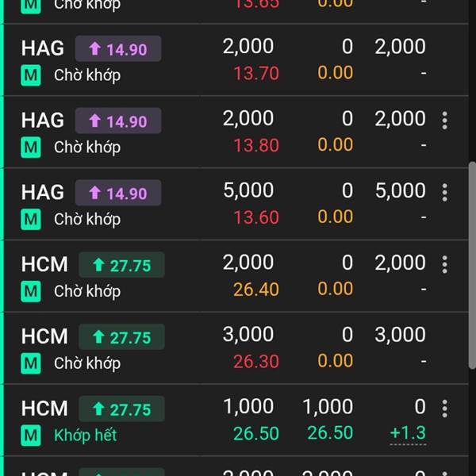Viewport: 476px width, 476px height.
Task: Tap 14.90 price badge in HAG 13.70 row
Action: coord(118,48)
